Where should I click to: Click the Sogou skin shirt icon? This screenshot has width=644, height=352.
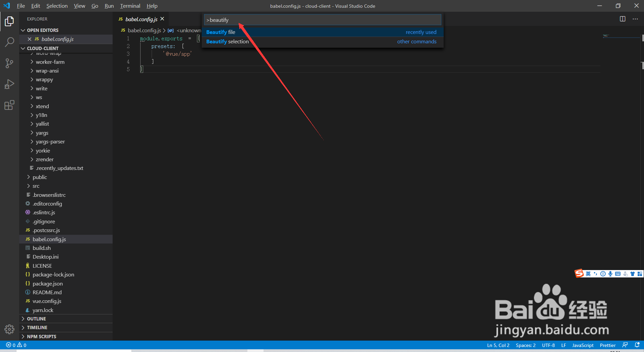[x=633, y=274]
